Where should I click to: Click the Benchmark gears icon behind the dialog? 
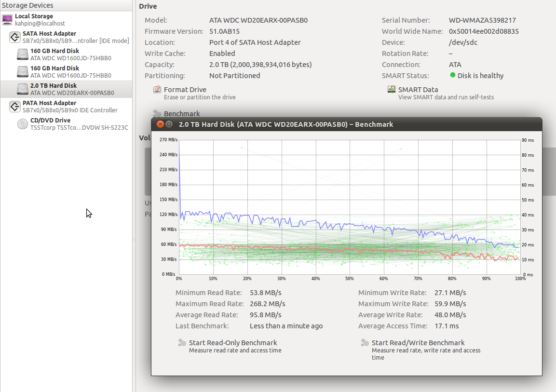(x=157, y=113)
